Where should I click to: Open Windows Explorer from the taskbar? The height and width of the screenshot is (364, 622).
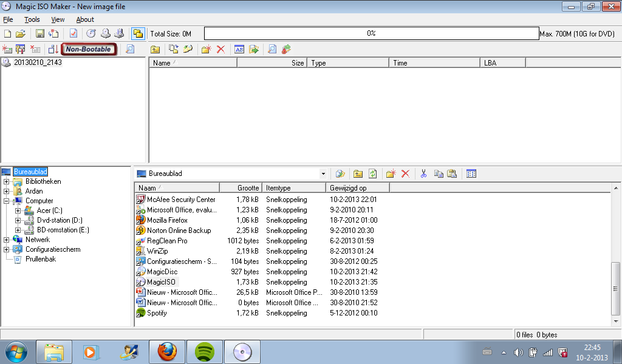click(x=54, y=352)
